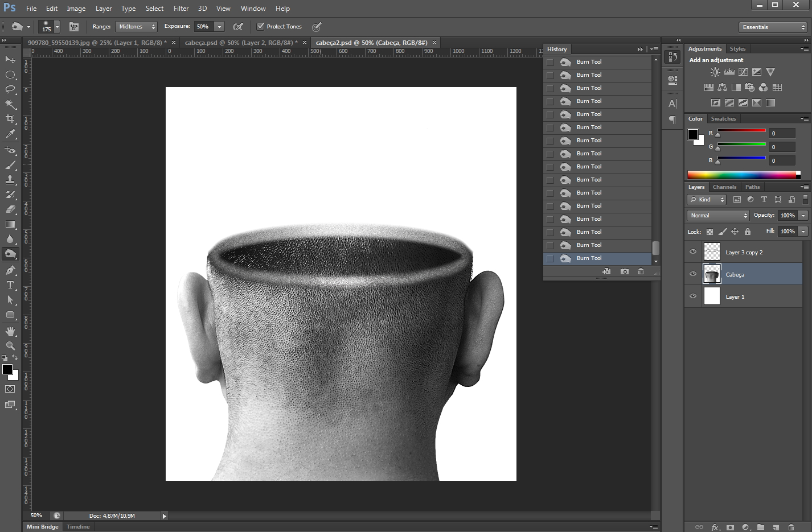Toggle the Protect Tones checkbox
Screen dimensions: 812x532
point(261,26)
